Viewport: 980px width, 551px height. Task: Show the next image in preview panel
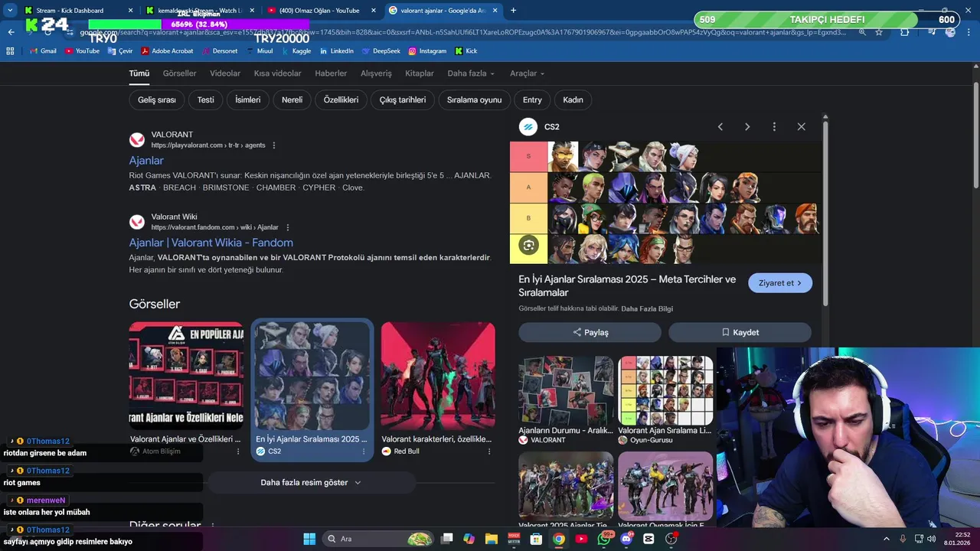click(x=747, y=127)
